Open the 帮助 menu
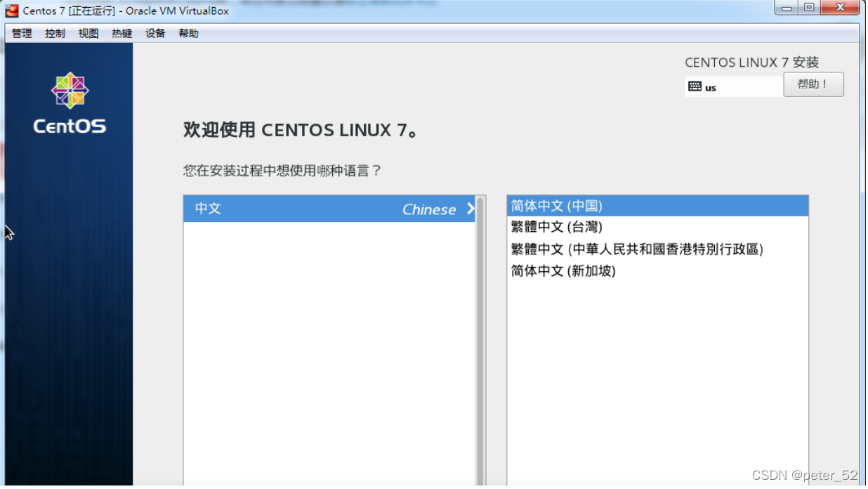This screenshot has height=489, width=868. click(189, 33)
